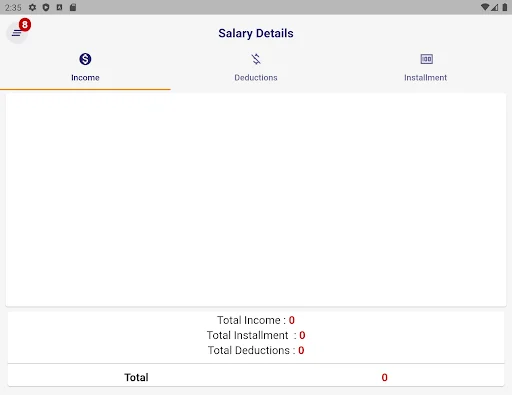Click the Total Installment value 0
The image size is (512, 395).
[x=302, y=335]
